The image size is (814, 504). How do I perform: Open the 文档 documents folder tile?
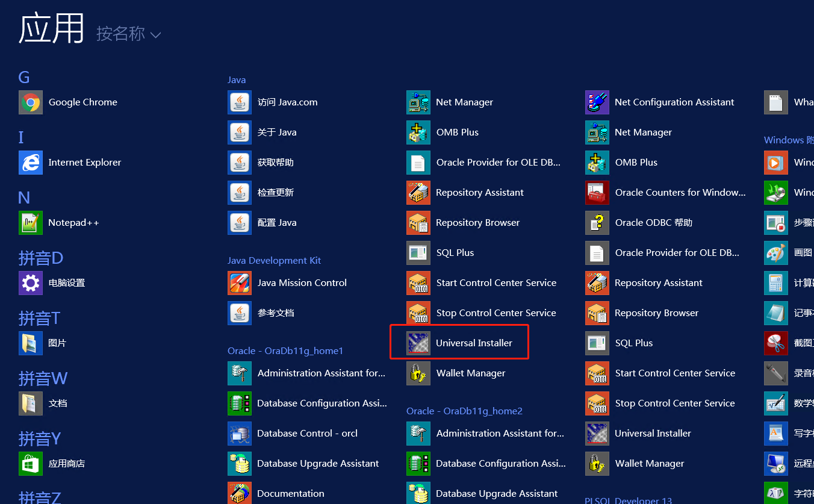pos(43,403)
